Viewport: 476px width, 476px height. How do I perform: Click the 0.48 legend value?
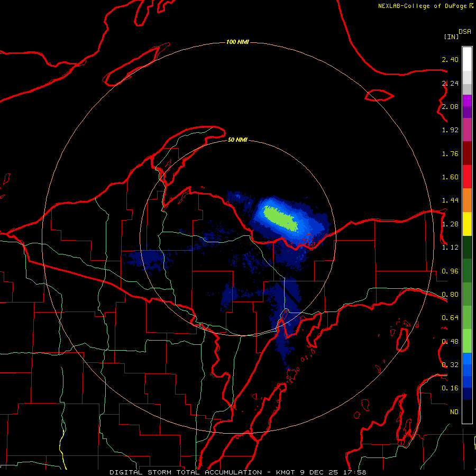450,342
